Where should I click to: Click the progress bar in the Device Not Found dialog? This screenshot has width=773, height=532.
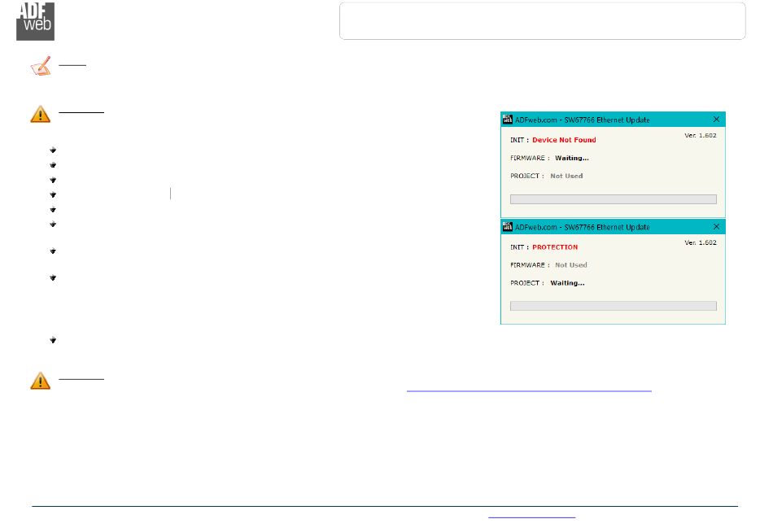coord(614,199)
